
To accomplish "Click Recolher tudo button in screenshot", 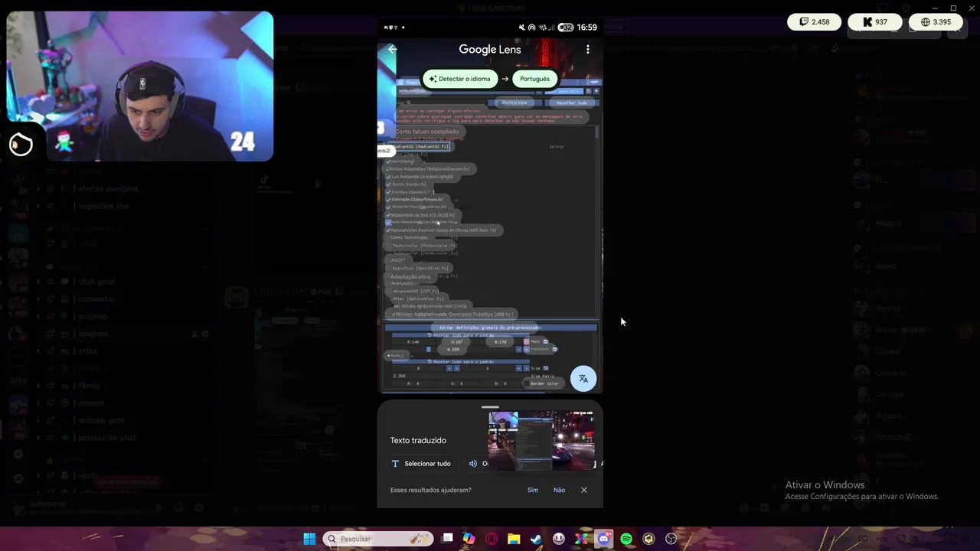I will [572, 103].
